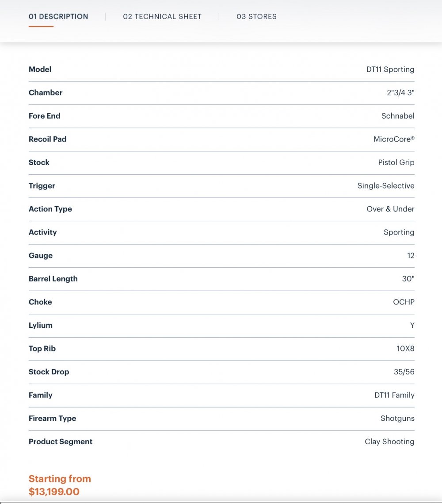Viewport: 442px width, 504px height.
Task: Select the Top Rib 10X8 value
Action: tap(405, 348)
